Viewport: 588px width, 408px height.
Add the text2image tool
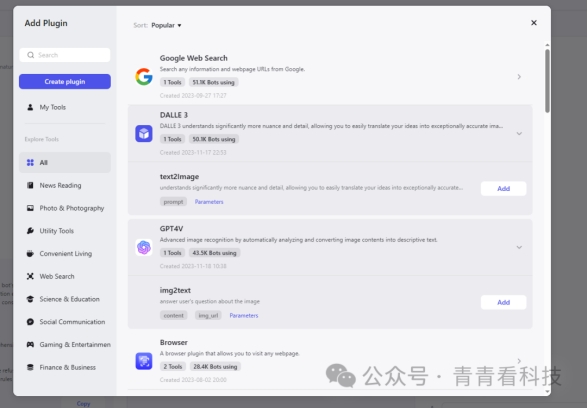(503, 188)
